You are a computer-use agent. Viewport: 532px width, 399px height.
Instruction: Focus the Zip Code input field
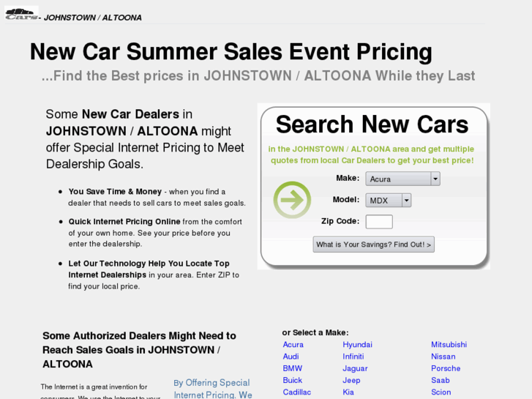(379, 222)
